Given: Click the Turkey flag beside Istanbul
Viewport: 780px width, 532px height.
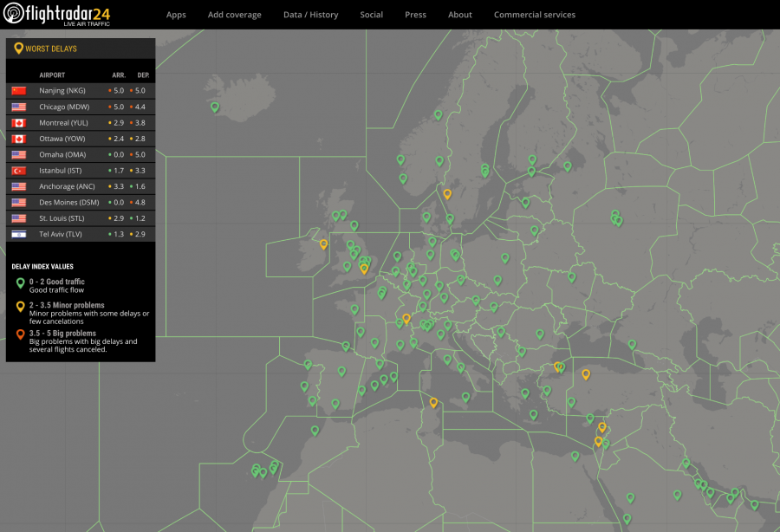Looking at the screenshot, I should (x=19, y=171).
